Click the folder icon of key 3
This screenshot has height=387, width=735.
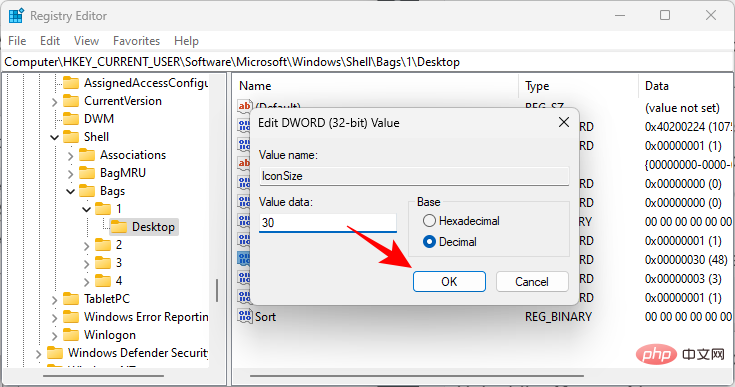[103, 262]
